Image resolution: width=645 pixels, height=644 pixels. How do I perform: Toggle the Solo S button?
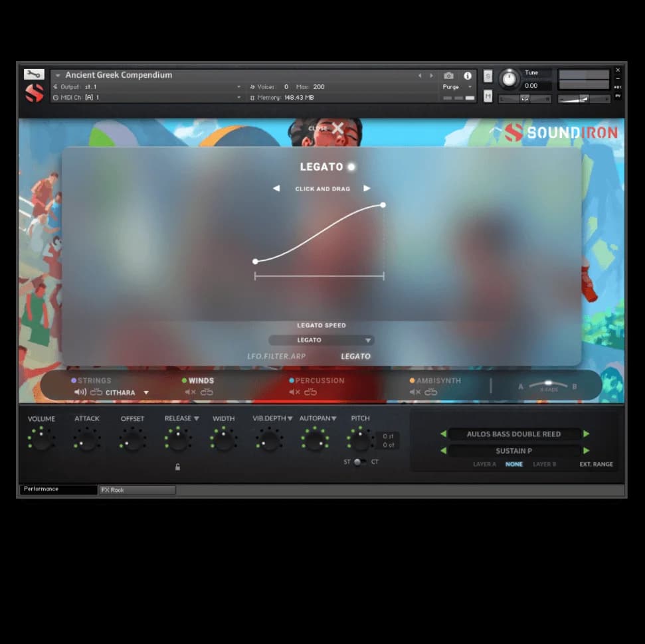pos(488,76)
